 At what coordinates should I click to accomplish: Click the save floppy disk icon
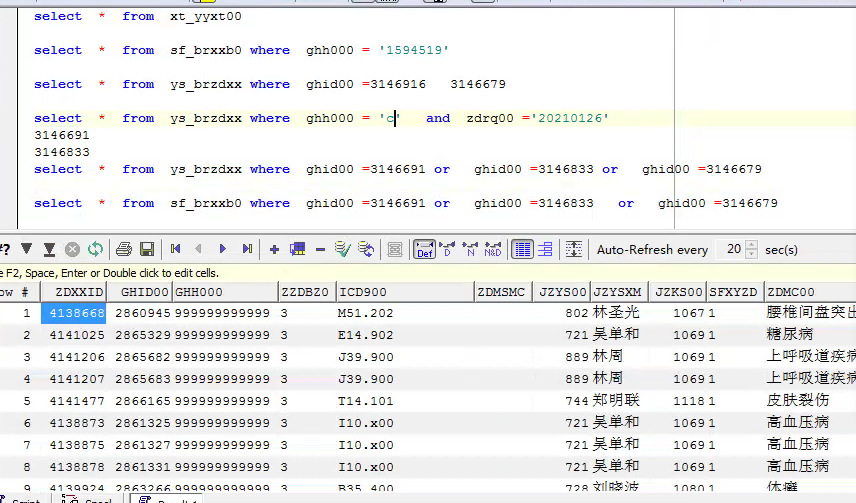(147, 249)
